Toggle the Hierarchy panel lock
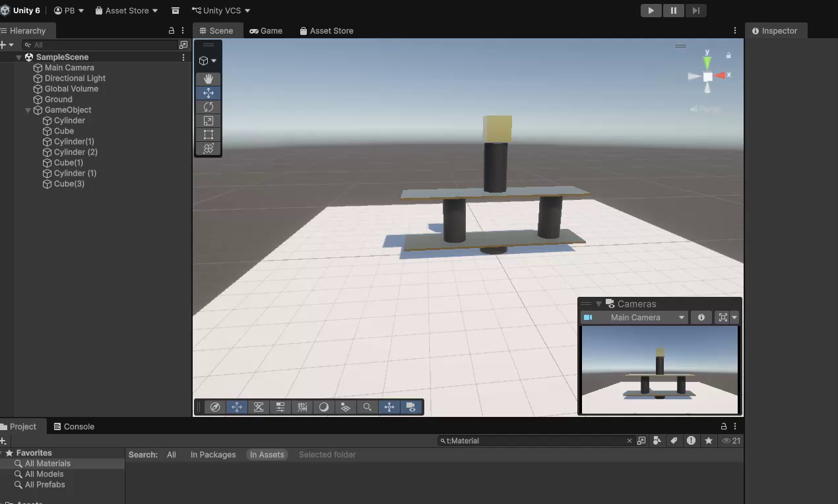This screenshot has height=504, width=838. [172, 30]
